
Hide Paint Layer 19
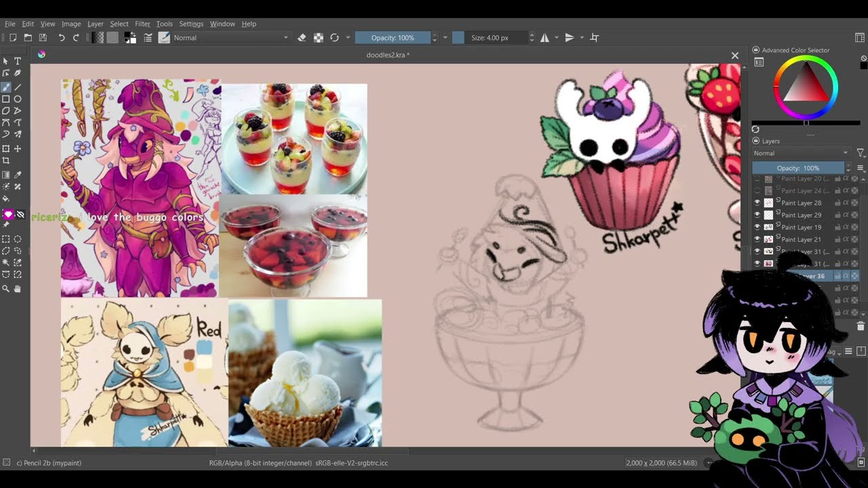pos(757,227)
